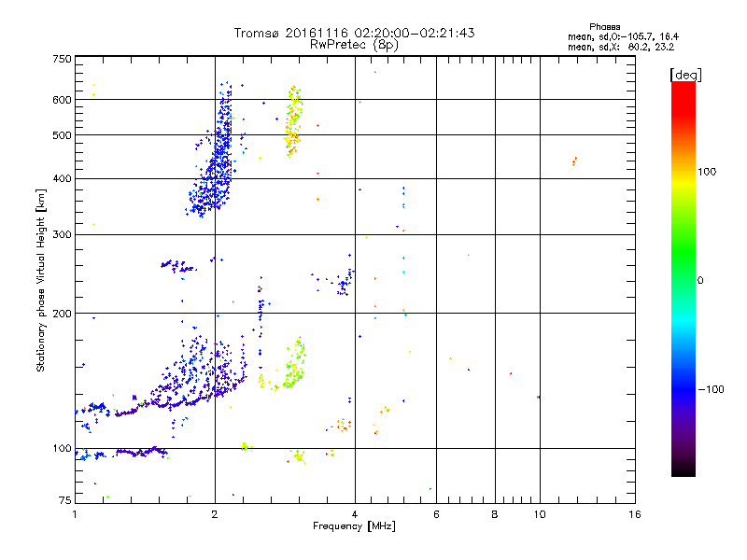Image resolution: width=747 pixels, height=560 pixels.
Task: Click the y-axis label '75'
Action: (65, 500)
